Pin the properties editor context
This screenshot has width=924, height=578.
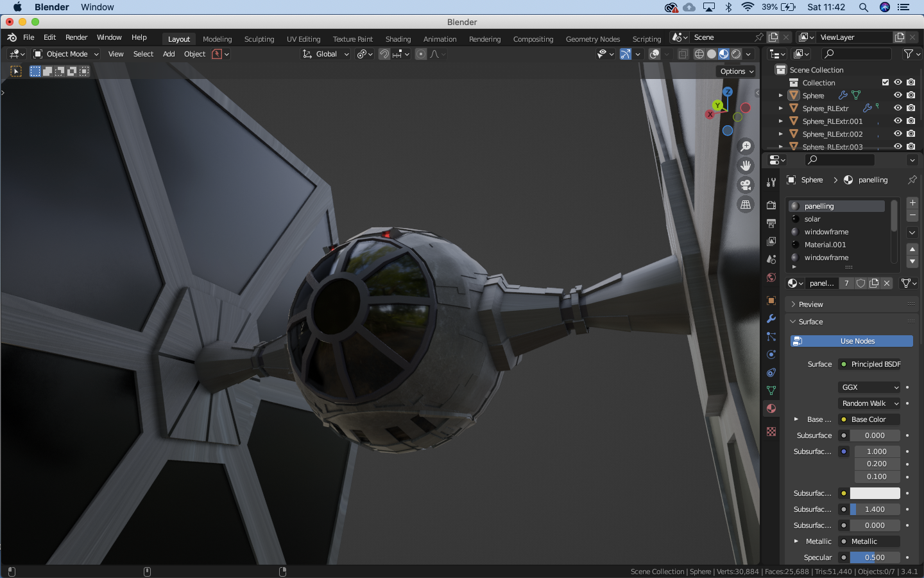(912, 180)
